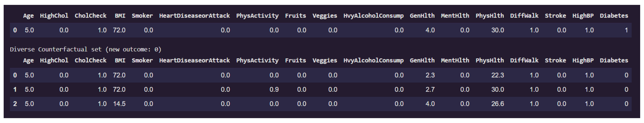This screenshot has height=123, width=644.
Task: Select row index 1 of the counterfactual table
Action: point(15,90)
